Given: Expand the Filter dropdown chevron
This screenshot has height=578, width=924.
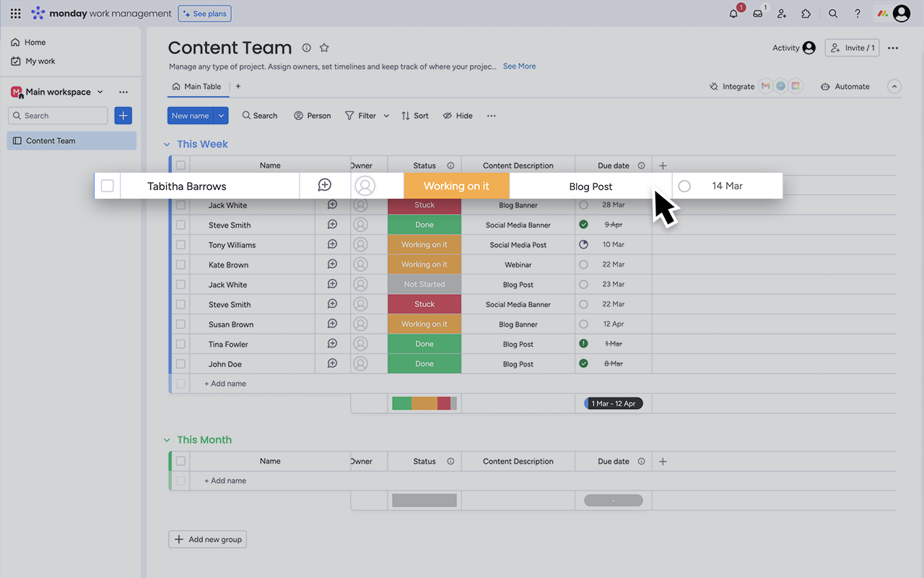Looking at the screenshot, I should tap(386, 115).
